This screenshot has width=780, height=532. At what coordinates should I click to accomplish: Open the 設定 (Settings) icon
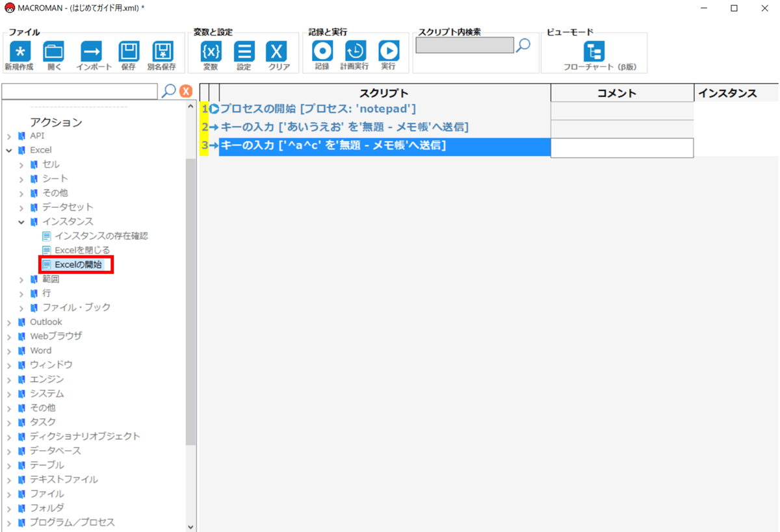pyautogui.click(x=244, y=51)
